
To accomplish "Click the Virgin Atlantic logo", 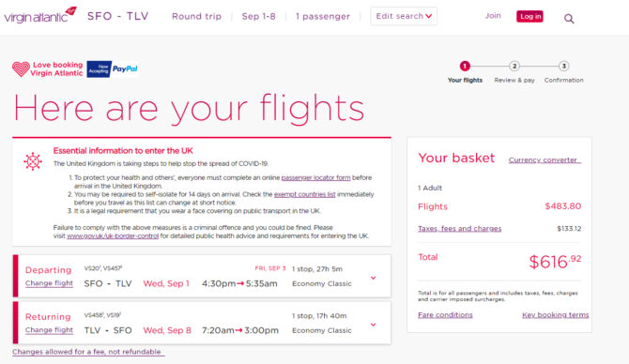I will coord(40,15).
